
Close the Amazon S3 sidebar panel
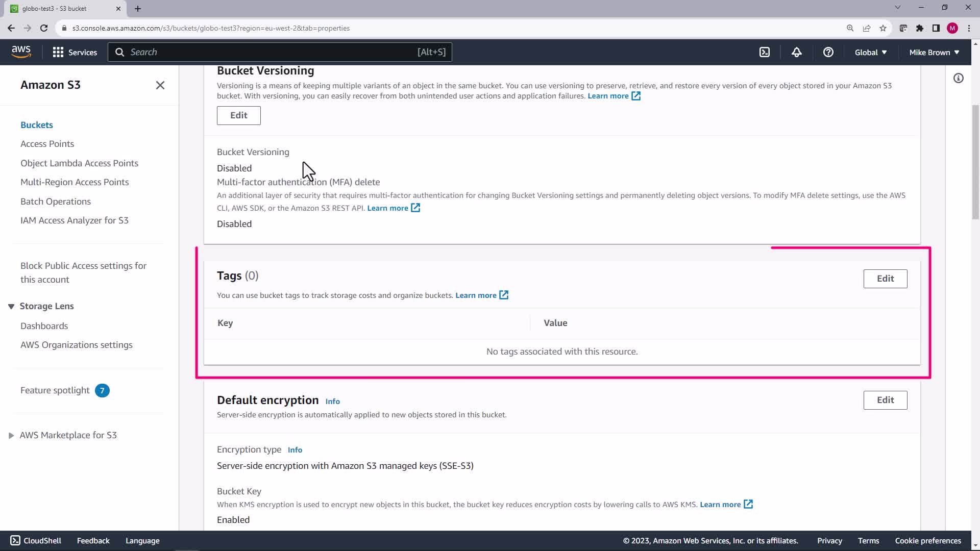coord(160,85)
